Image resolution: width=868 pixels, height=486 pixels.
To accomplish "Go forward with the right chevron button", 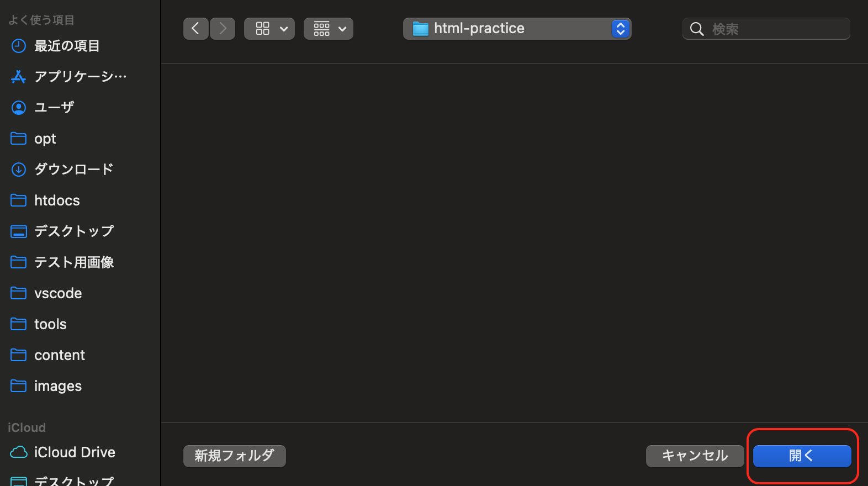I will point(223,29).
